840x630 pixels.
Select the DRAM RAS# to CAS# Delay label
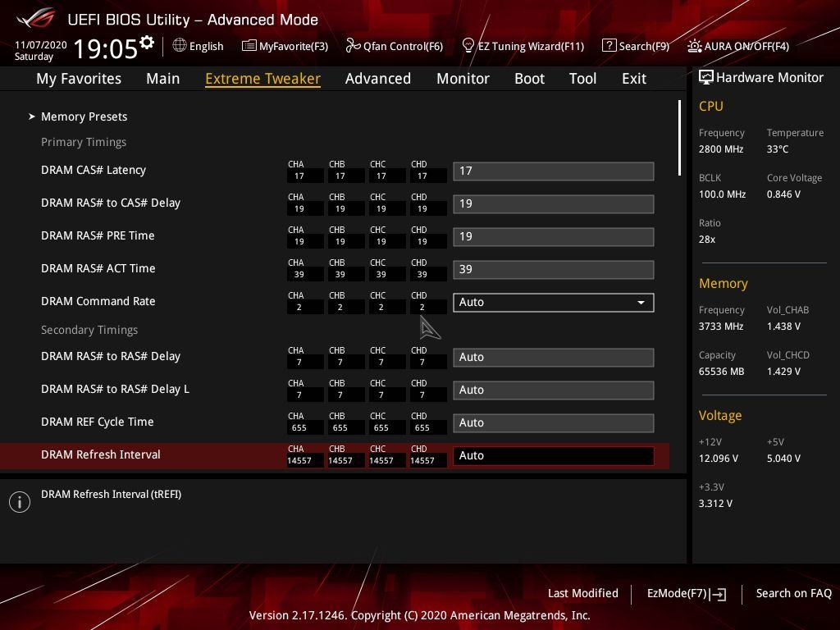111,203
